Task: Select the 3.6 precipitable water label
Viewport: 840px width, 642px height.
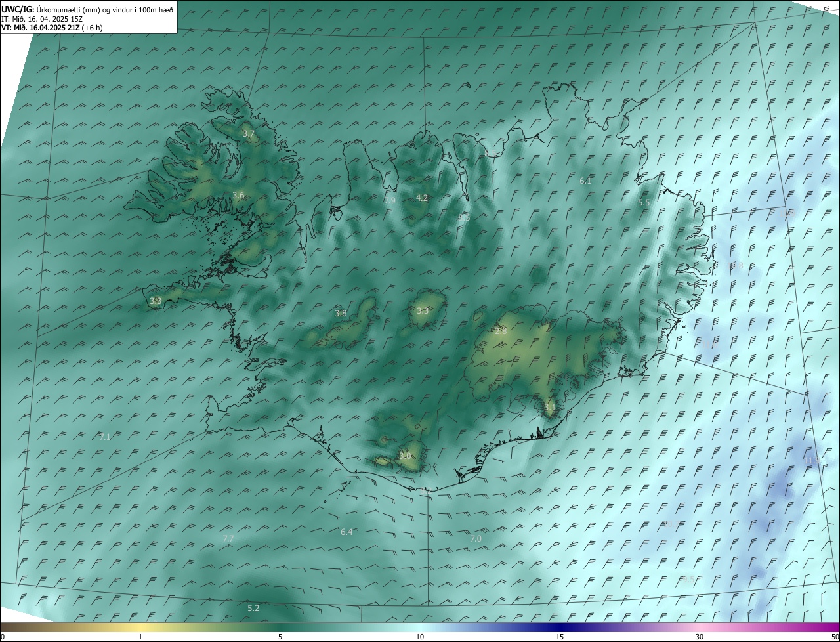Action: [x=238, y=195]
